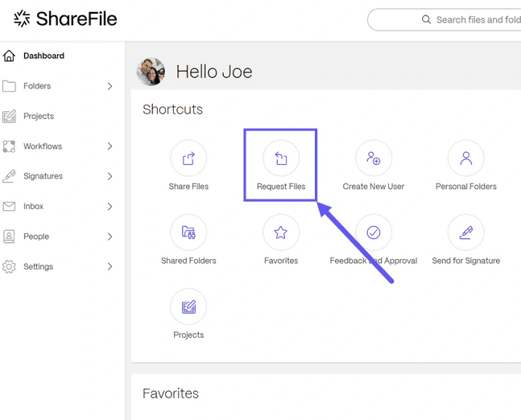Open the Request Files shortcut icon

point(281,158)
